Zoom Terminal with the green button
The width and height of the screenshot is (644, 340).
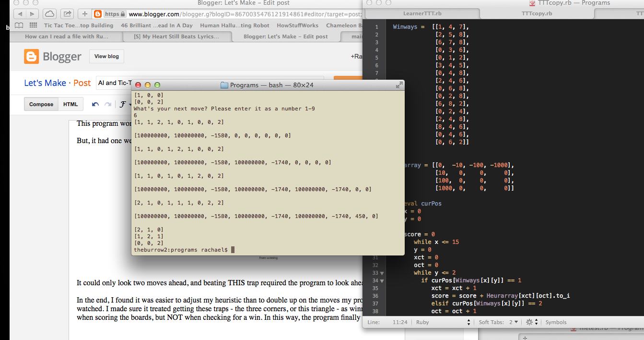point(157,85)
